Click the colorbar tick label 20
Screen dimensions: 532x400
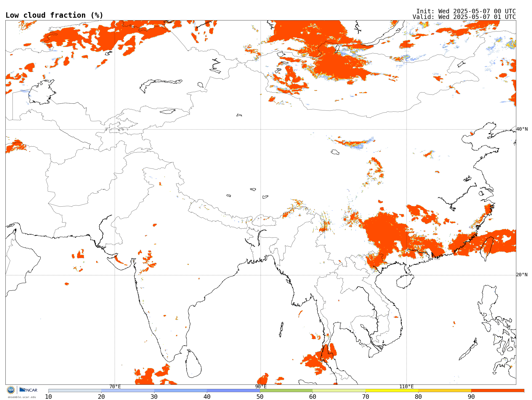click(x=101, y=397)
